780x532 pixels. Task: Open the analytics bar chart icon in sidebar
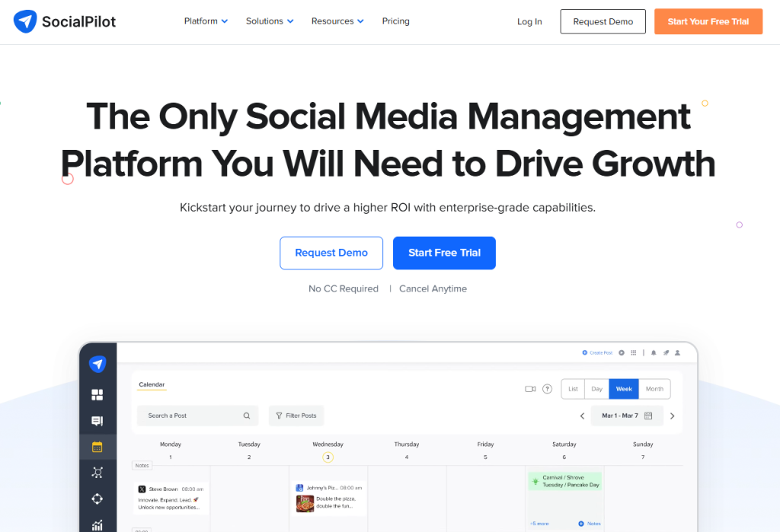tap(97, 524)
